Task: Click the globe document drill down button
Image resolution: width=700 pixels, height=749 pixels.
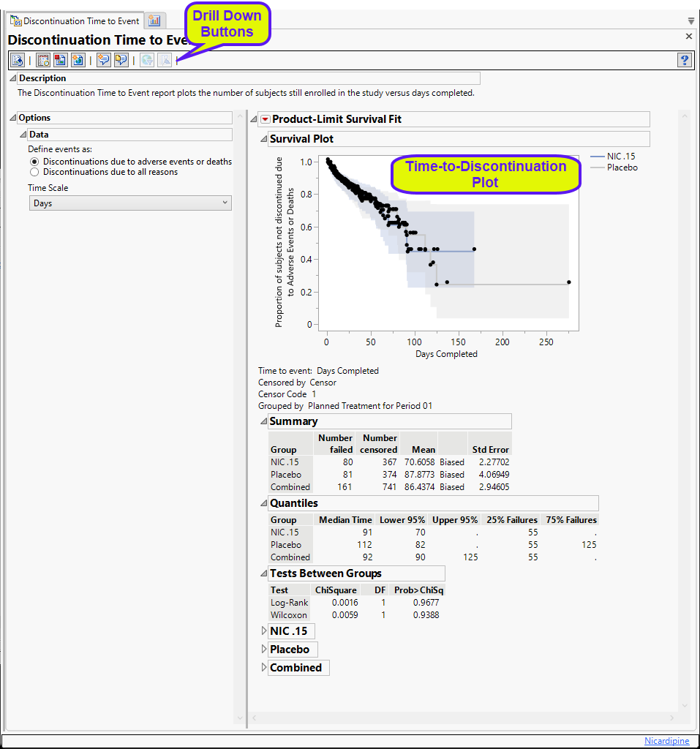Action: pyautogui.click(x=78, y=60)
